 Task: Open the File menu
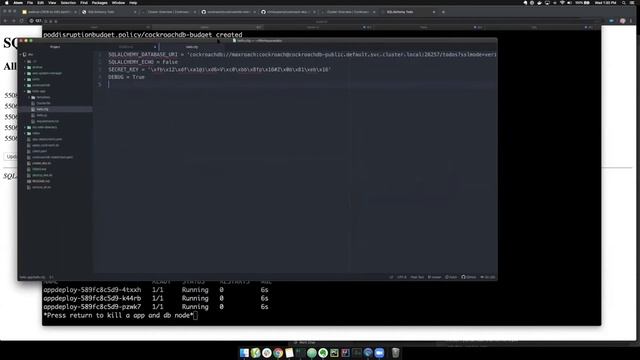[x=30, y=2]
